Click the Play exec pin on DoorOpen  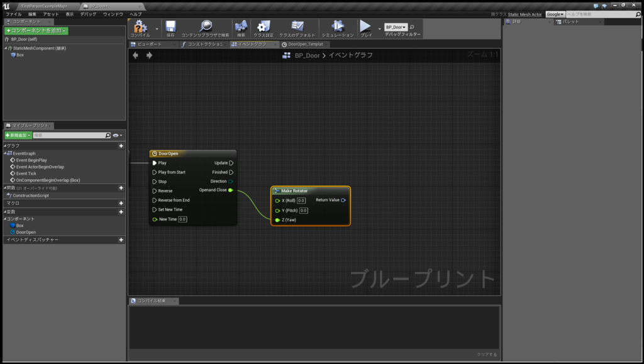click(155, 163)
